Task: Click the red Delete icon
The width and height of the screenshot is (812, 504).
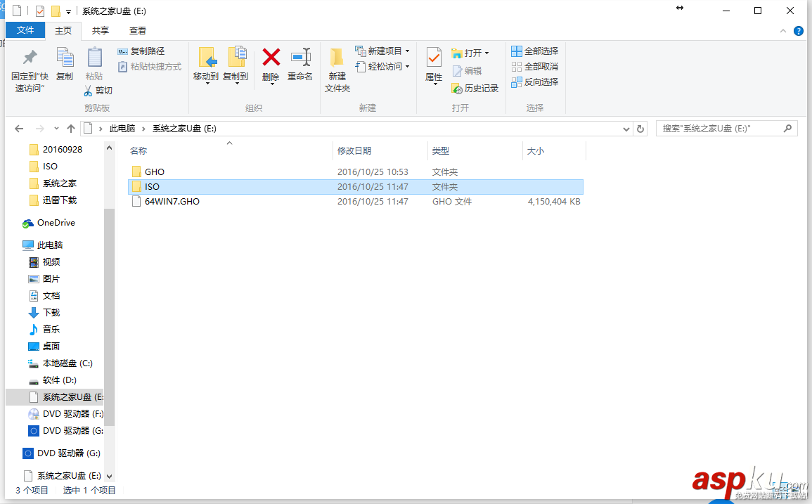Action: pyautogui.click(x=271, y=57)
